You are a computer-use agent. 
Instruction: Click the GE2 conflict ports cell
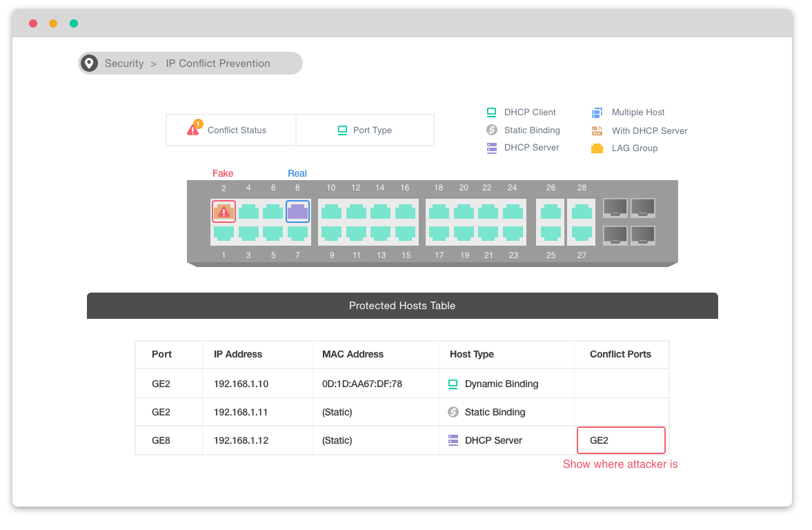tap(621, 440)
